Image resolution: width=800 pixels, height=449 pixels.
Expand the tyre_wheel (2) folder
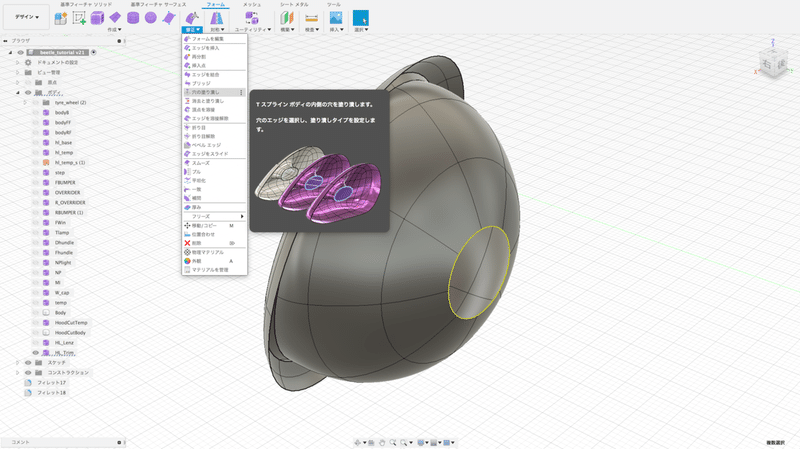tap(25, 103)
